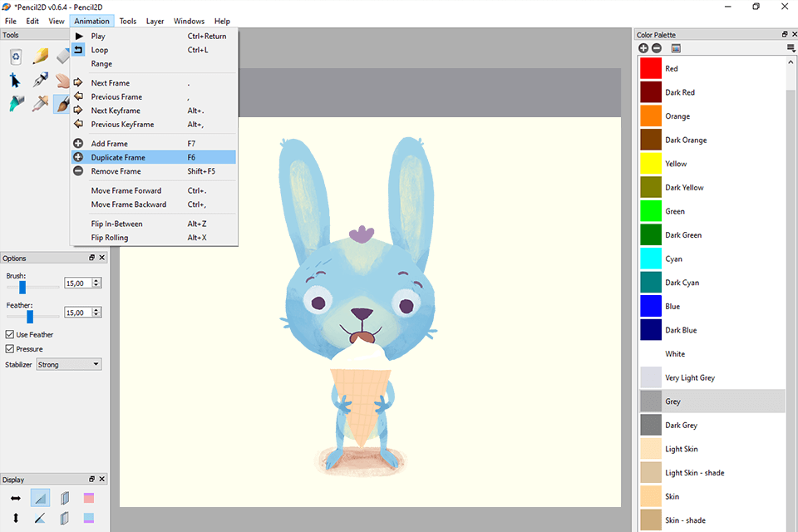Add a new color to the palette
This screenshot has height=532, width=798.
click(643, 48)
